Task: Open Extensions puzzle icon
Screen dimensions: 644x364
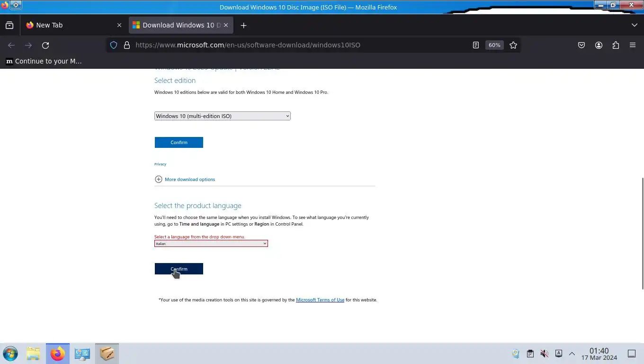Action: [616, 45]
